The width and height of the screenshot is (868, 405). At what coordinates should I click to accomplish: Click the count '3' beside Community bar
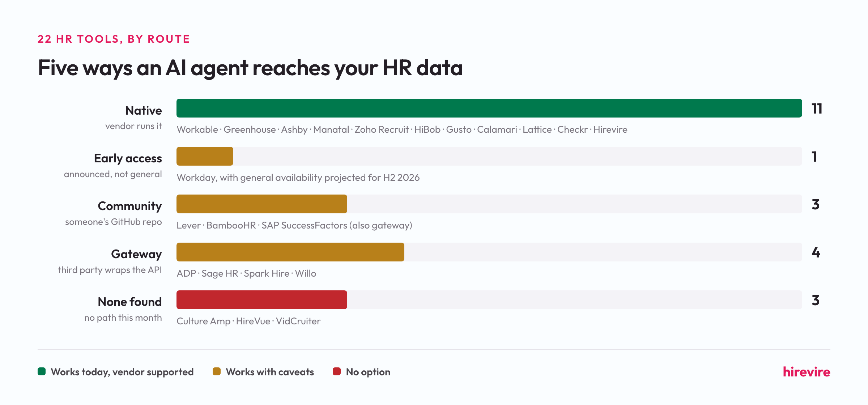[816, 204]
